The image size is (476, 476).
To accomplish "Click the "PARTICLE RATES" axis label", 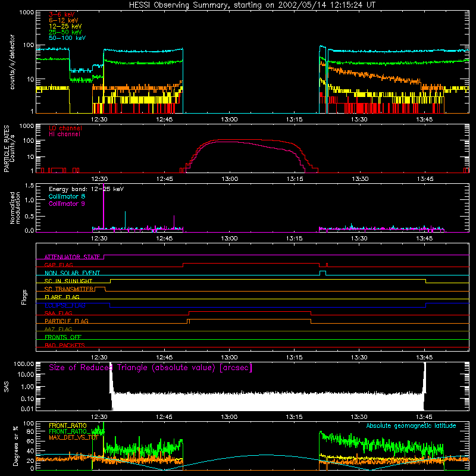I will (x=7, y=149).
